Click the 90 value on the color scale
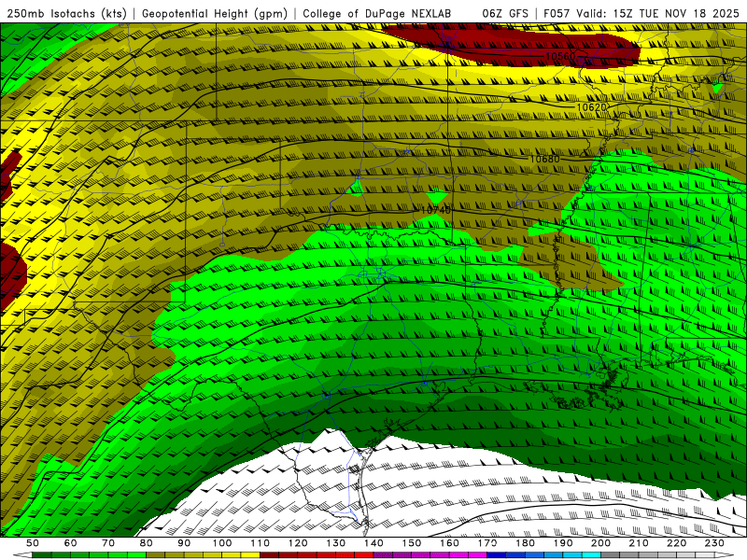Viewport: 747px width, 560px height. pyautogui.click(x=184, y=543)
